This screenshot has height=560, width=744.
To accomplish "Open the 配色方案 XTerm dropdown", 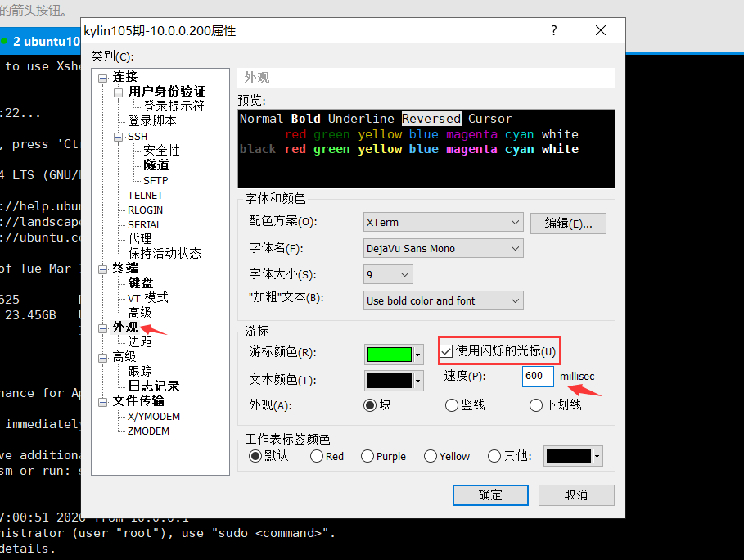I will tap(443, 222).
